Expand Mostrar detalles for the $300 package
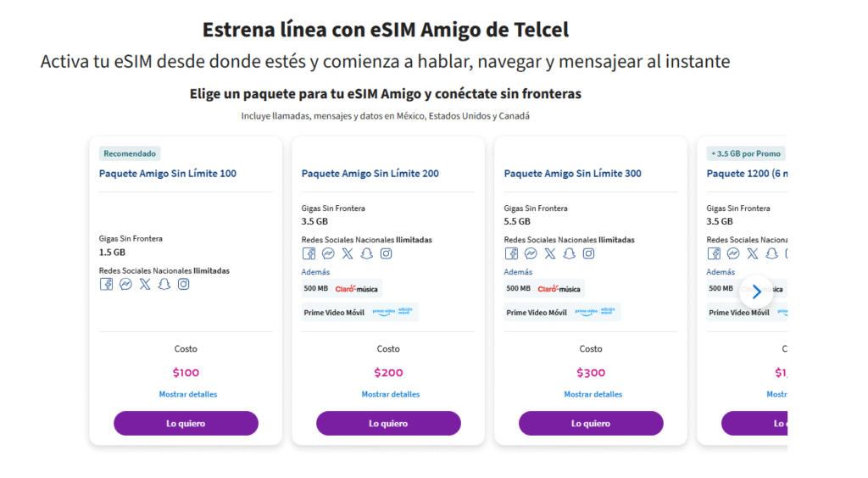Viewport: 868px width, 478px height. (x=593, y=394)
